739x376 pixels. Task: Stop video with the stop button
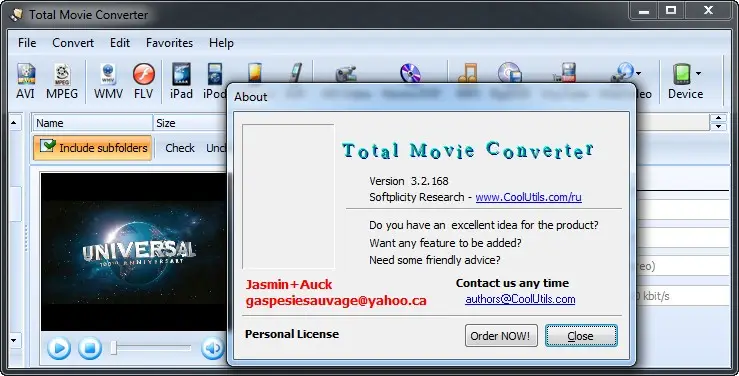point(90,348)
